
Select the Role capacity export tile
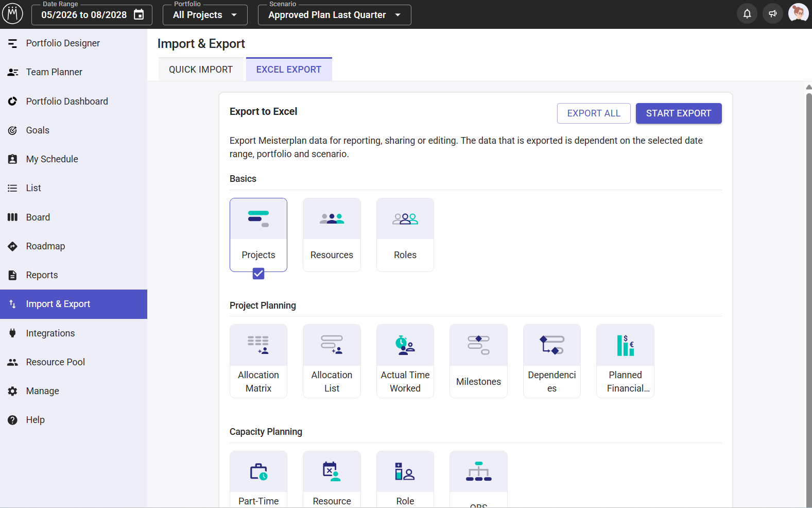click(x=405, y=479)
